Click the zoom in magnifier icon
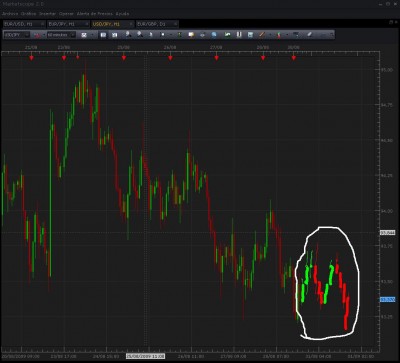400x363 pixels. 128,34
